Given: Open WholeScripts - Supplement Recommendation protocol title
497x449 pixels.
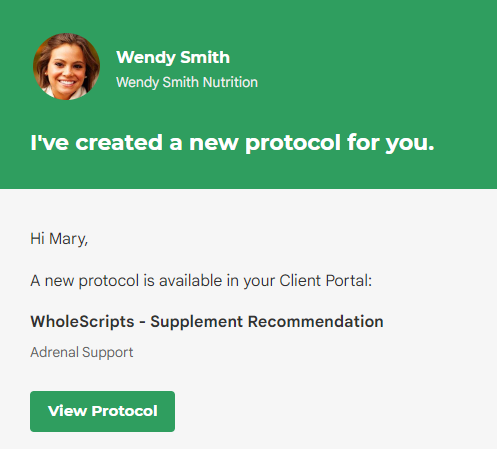Looking at the screenshot, I should click(x=207, y=322).
